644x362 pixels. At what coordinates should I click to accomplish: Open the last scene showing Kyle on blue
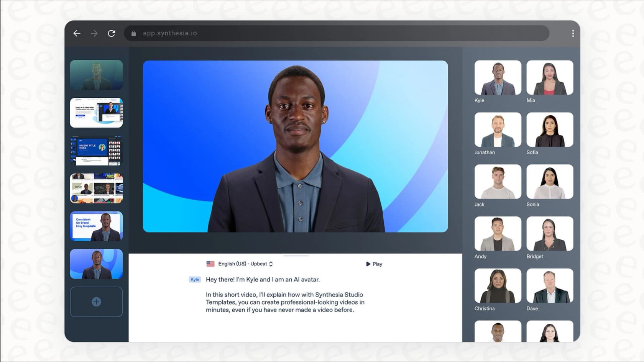(x=96, y=264)
